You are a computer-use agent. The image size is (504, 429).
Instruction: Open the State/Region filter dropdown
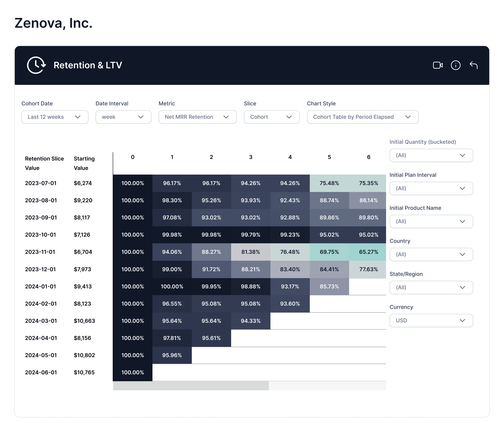point(431,288)
